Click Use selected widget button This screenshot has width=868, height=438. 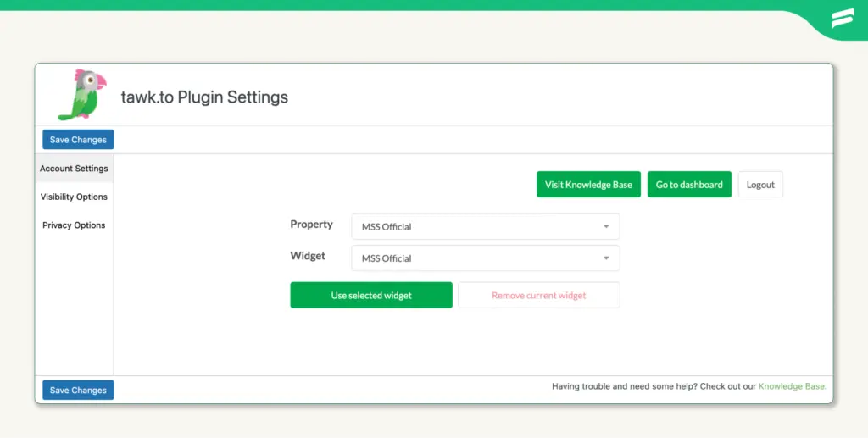tap(371, 295)
